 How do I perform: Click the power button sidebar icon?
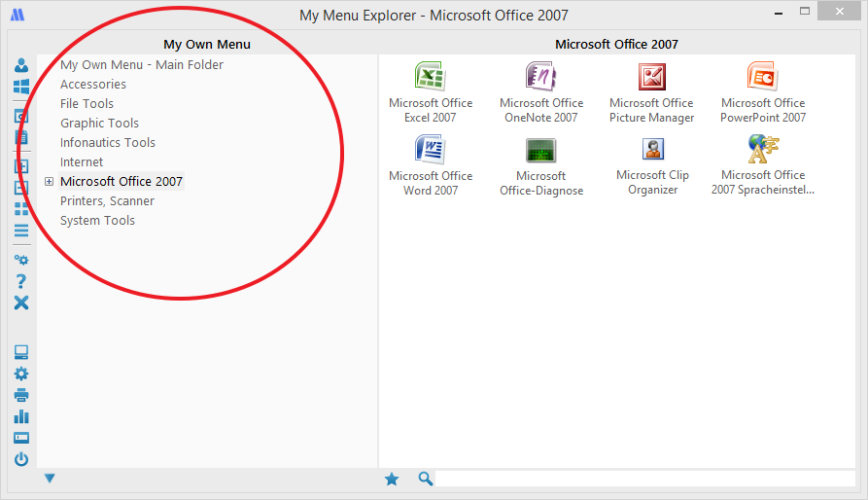(x=21, y=459)
